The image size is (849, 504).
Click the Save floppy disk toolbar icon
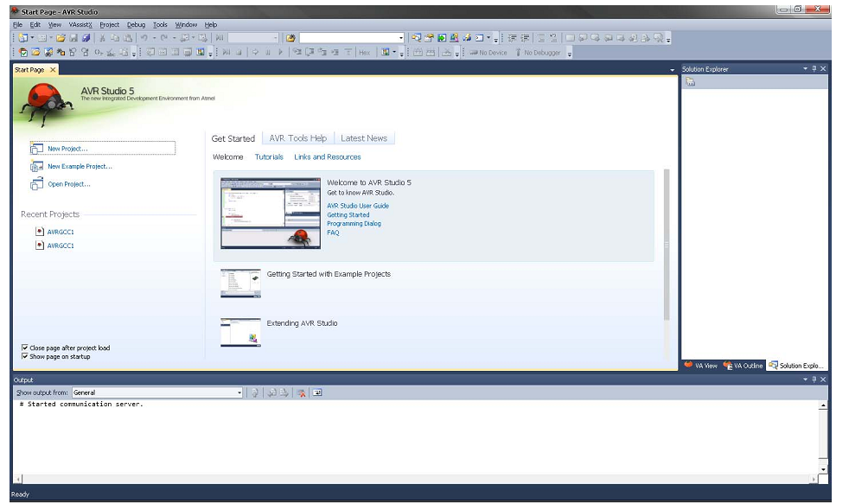[73, 38]
